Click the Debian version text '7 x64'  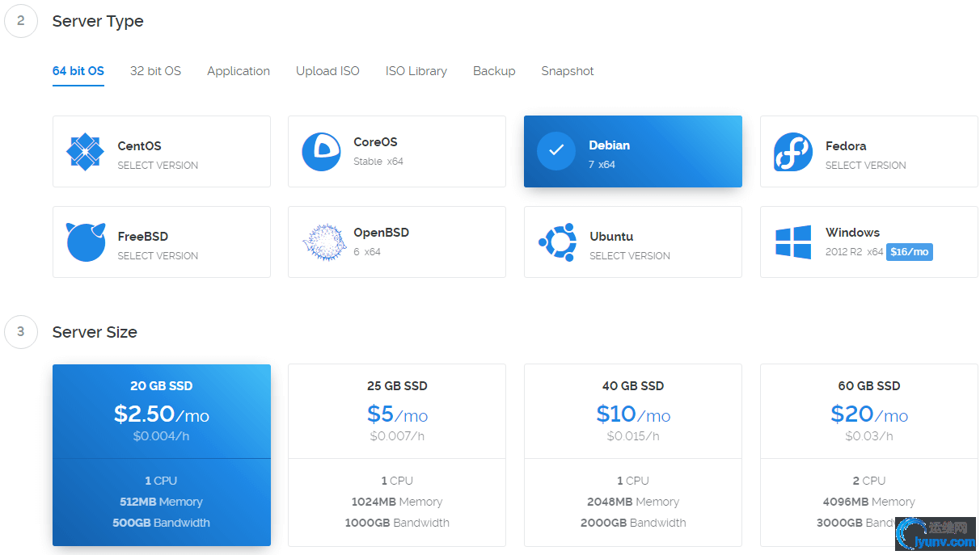602,165
